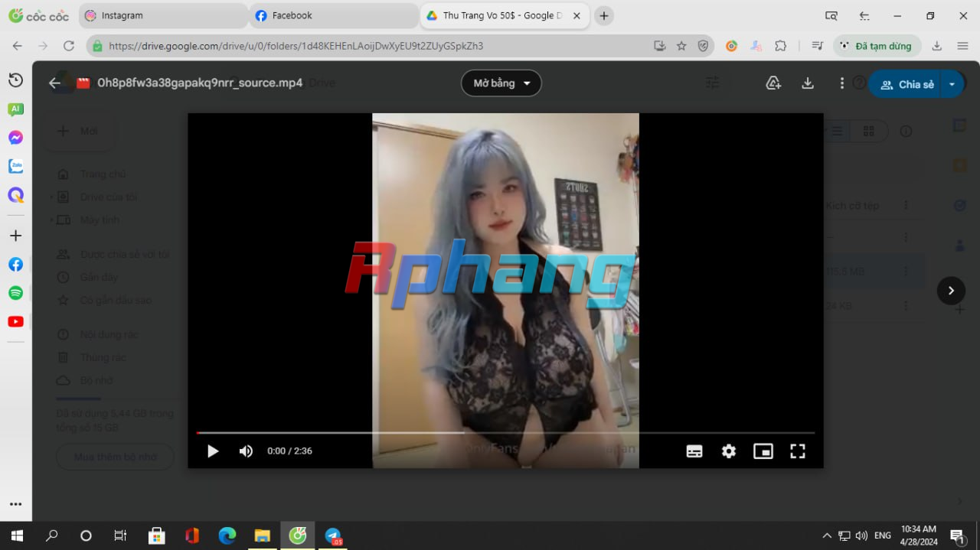
Task: Show hidden system tray icons chevron
Action: coord(827,535)
